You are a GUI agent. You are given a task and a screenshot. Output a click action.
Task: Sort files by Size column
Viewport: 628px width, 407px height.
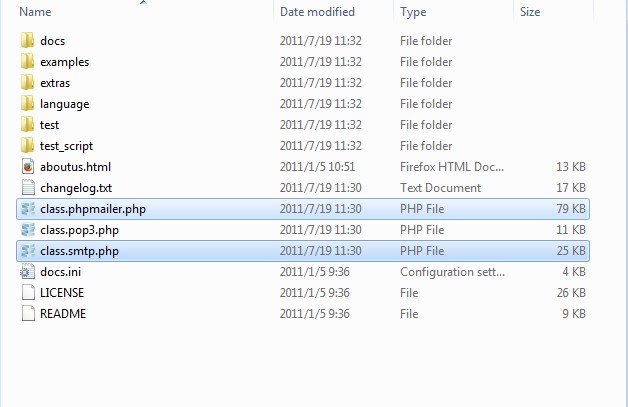[530, 12]
